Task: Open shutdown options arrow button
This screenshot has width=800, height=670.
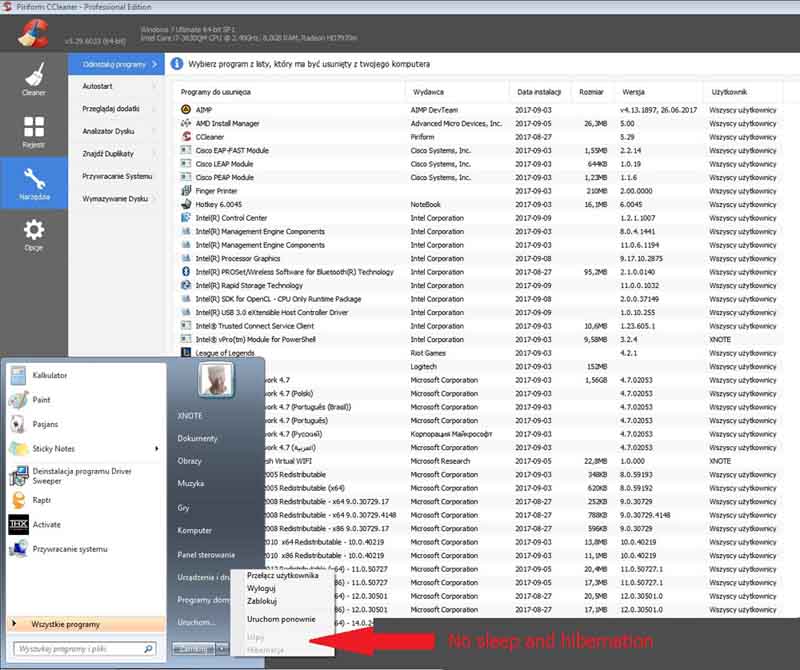Action: pyautogui.click(x=222, y=649)
